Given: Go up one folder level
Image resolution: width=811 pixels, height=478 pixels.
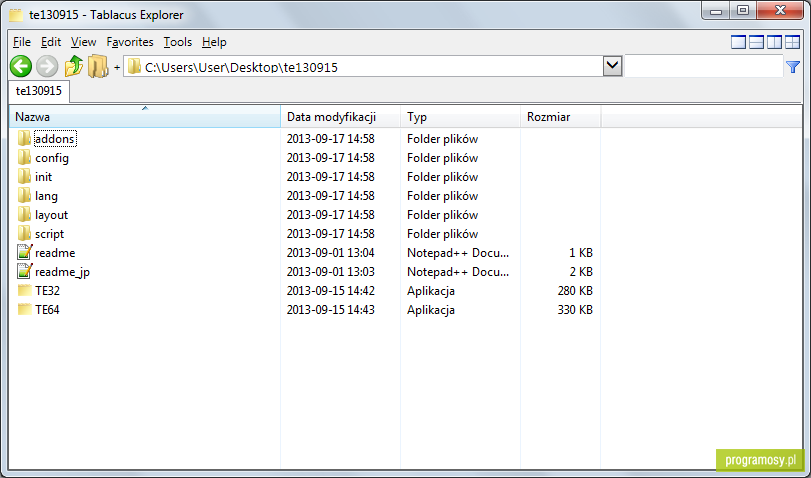Looking at the screenshot, I should click(73, 67).
